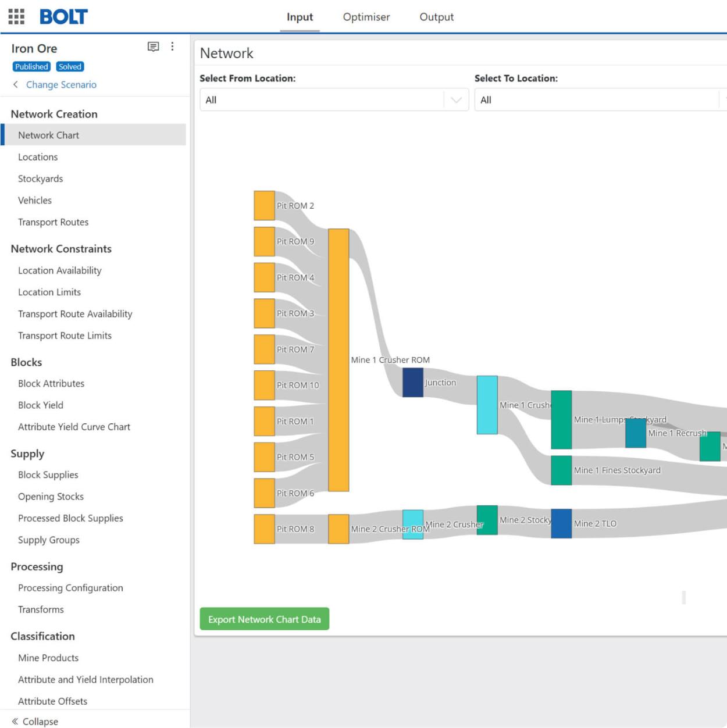Click the Change Scenario link

[x=61, y=84]
